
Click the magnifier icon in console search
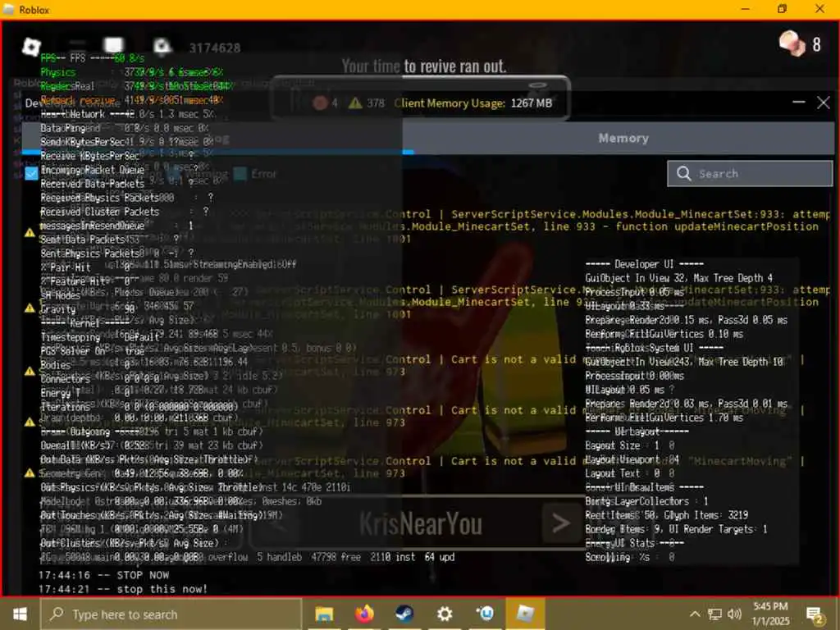tap(683, 174)
